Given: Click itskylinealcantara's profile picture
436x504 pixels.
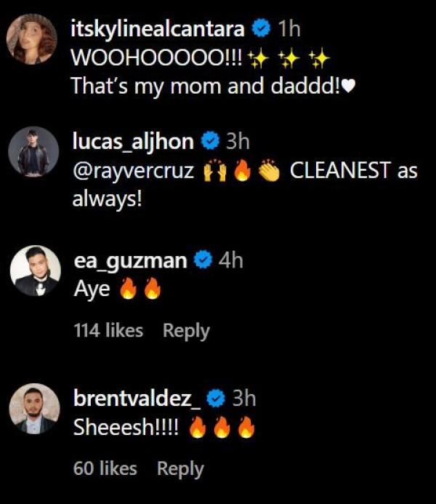Looking at the screenshot, I should click(32, 39).
